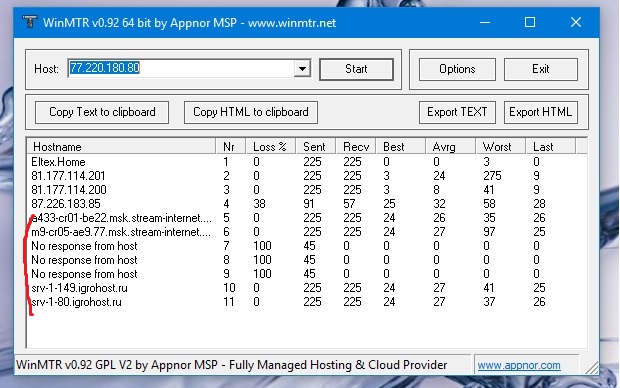Click the Exit button
The height and width of the screenshot is (388, 620).
coord(541,69)
